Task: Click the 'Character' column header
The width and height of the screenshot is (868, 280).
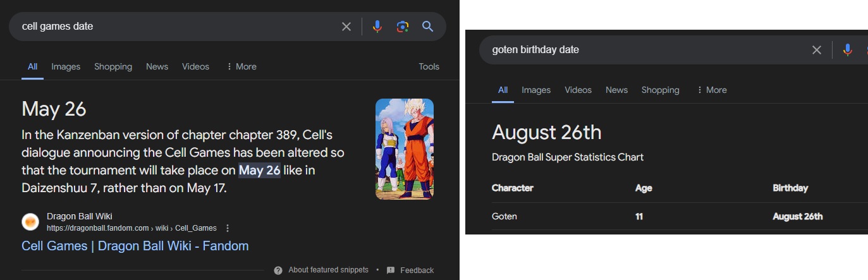Action: 513,188
